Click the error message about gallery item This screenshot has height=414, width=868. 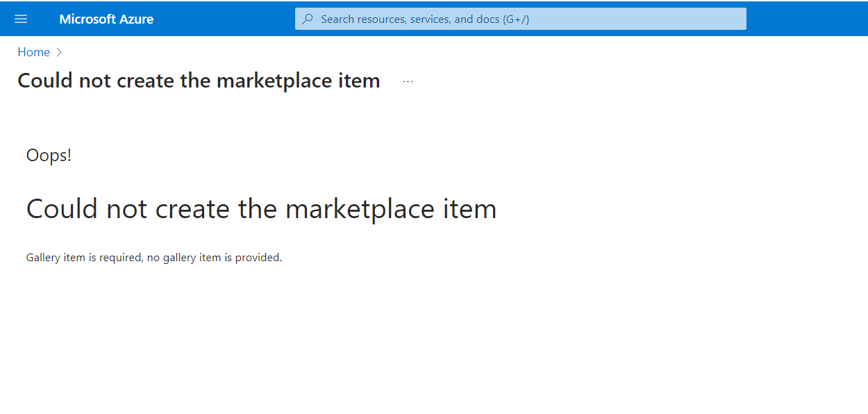click(153, 257)
